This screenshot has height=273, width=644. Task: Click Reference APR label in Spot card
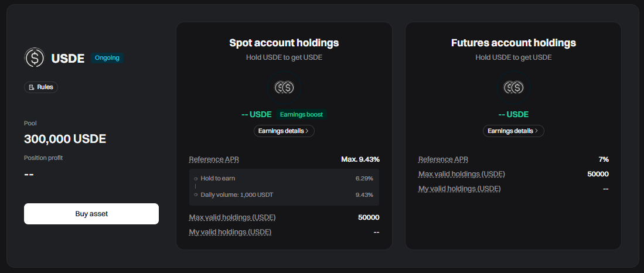214,159
